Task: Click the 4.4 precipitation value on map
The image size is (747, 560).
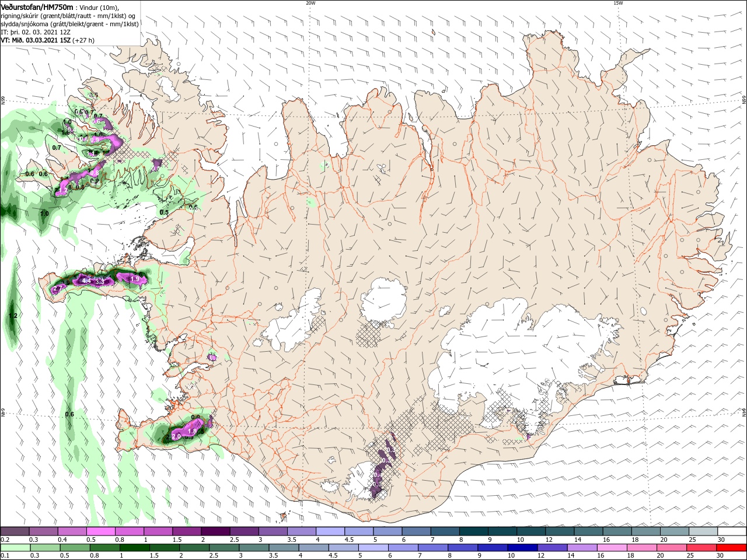Action: point(86,281)
